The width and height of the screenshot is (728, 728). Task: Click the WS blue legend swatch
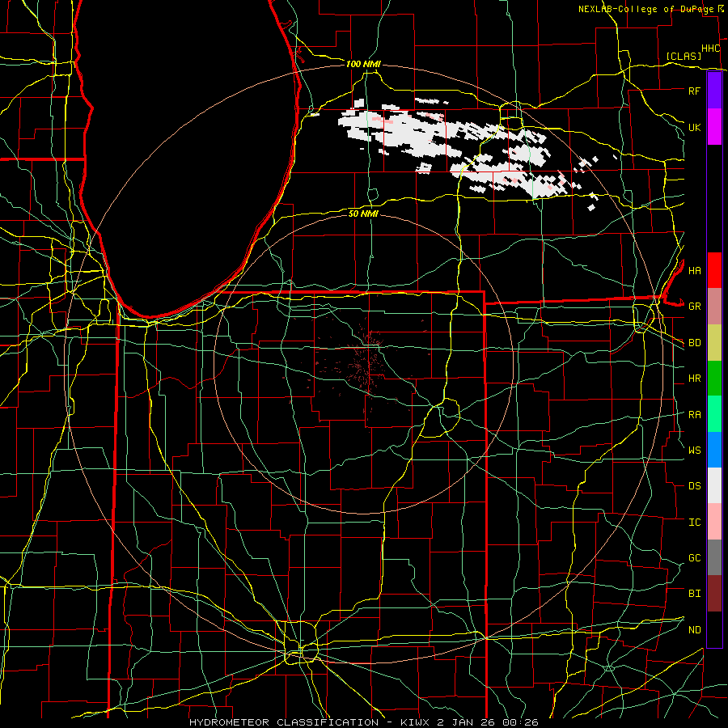pyautogui.click(x=714, y=450)
